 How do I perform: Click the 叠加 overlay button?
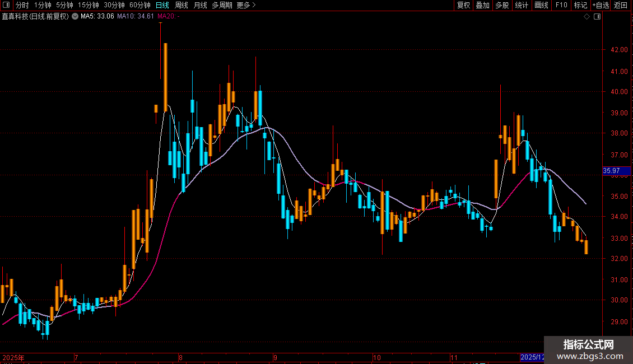click(482, 5)
